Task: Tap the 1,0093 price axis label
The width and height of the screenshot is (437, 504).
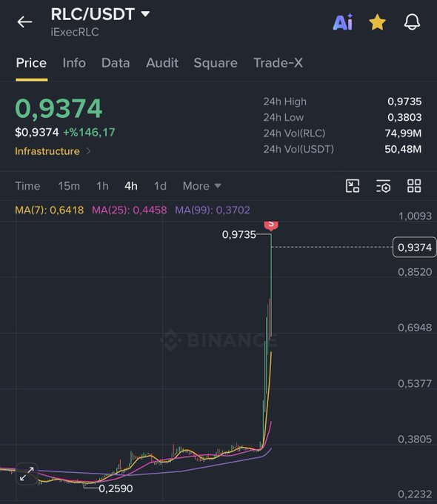Action: pos(415,216)
